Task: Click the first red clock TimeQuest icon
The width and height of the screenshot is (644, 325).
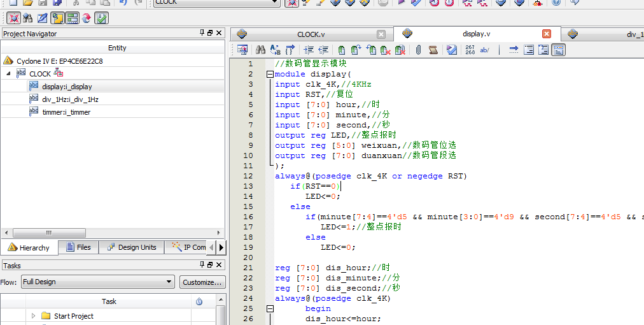Action: [435, 3]
